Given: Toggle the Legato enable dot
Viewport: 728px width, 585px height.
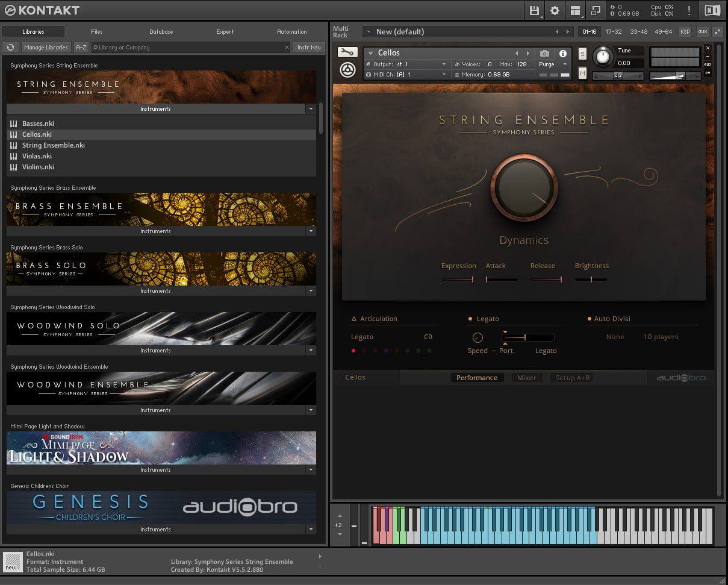Looking at the screenshot, I should pyautogui.click(x=470, y=319).
